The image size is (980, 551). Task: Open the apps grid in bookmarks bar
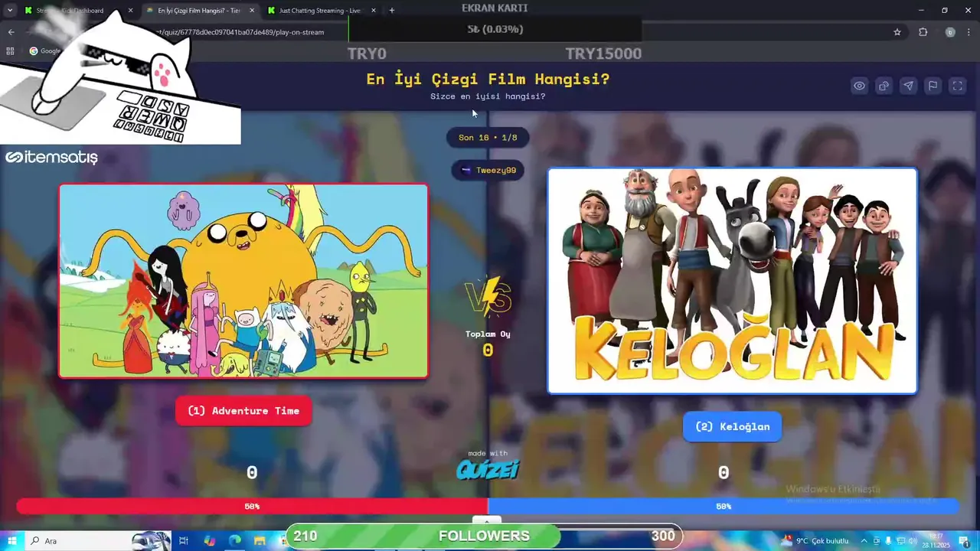click(x=10, y=51)
